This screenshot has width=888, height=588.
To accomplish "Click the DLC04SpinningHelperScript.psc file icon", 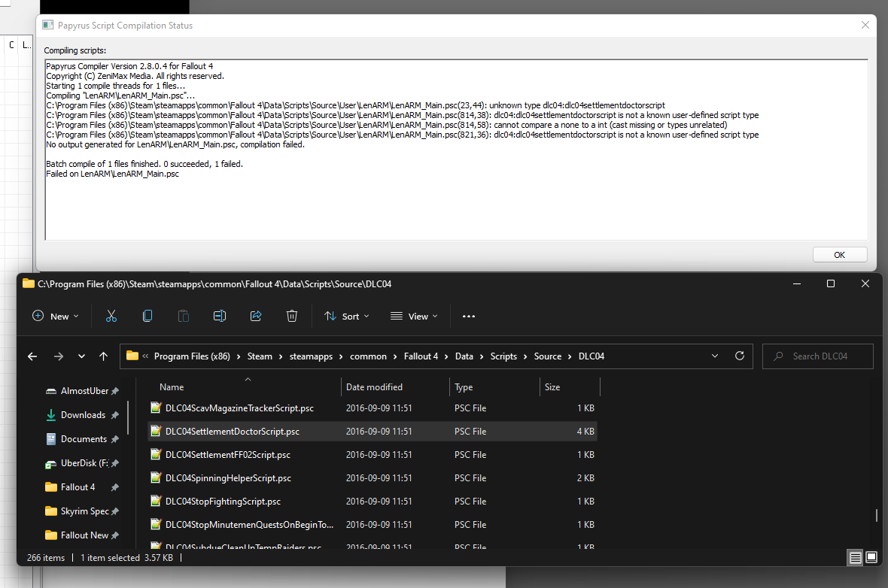I will pos(156,477).
